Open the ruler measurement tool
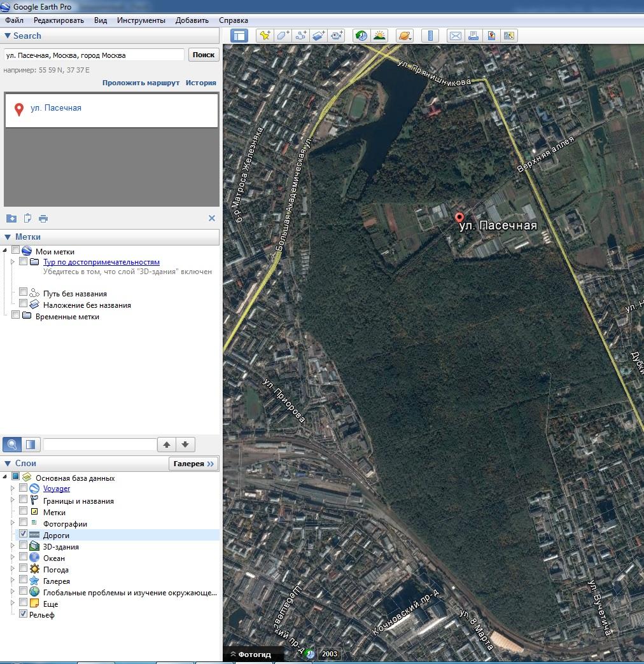The width and height of the screenshot is (644, 664). click(431, 36)
